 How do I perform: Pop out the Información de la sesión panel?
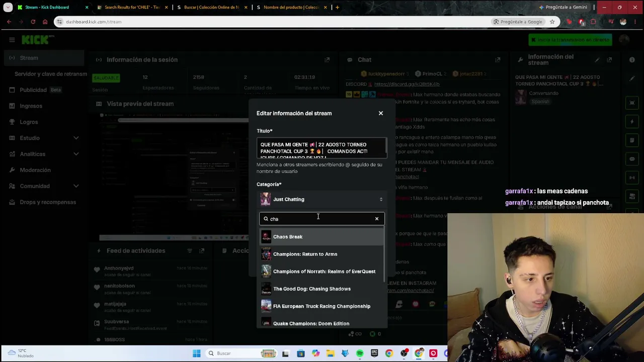(x=327, y=60)
